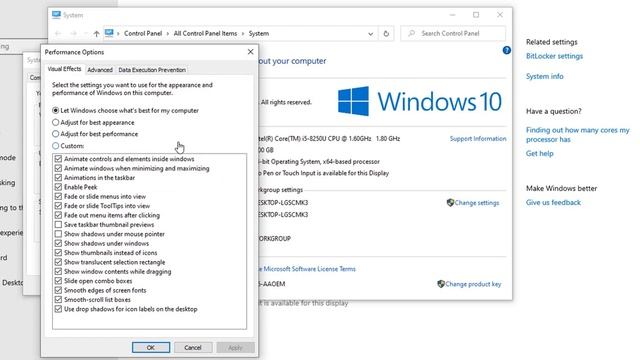Click the back arrow in System window
Screen dimensions: 640x360
point(58,33)
